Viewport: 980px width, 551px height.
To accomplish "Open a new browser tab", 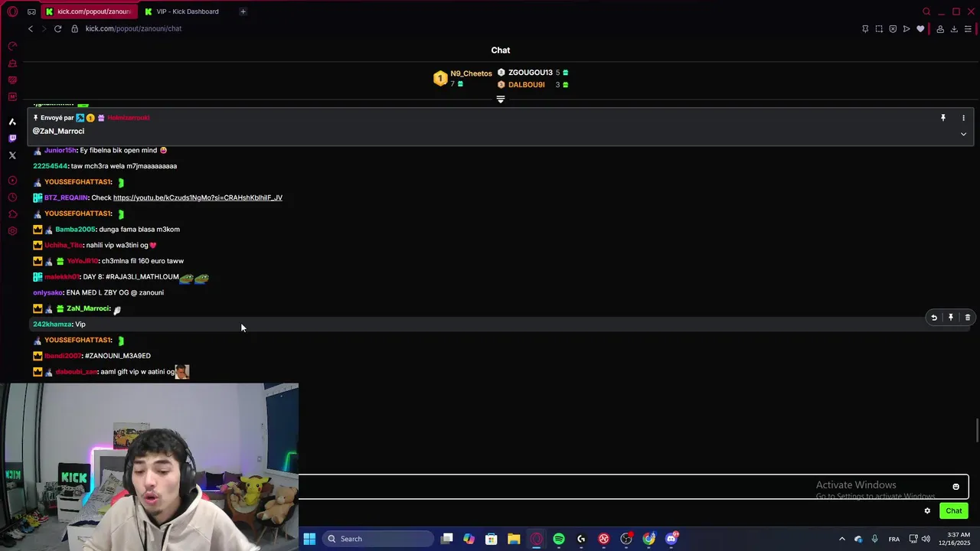I will point(243,11).
